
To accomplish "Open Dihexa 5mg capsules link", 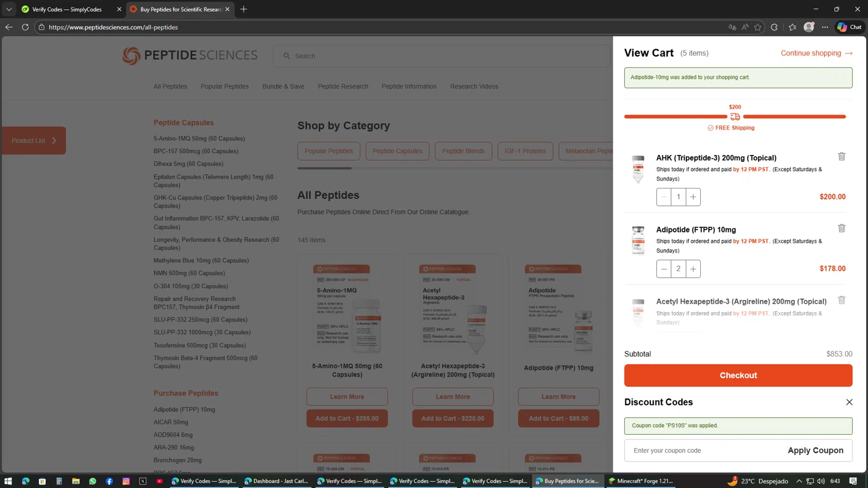I will click(188, 164).
